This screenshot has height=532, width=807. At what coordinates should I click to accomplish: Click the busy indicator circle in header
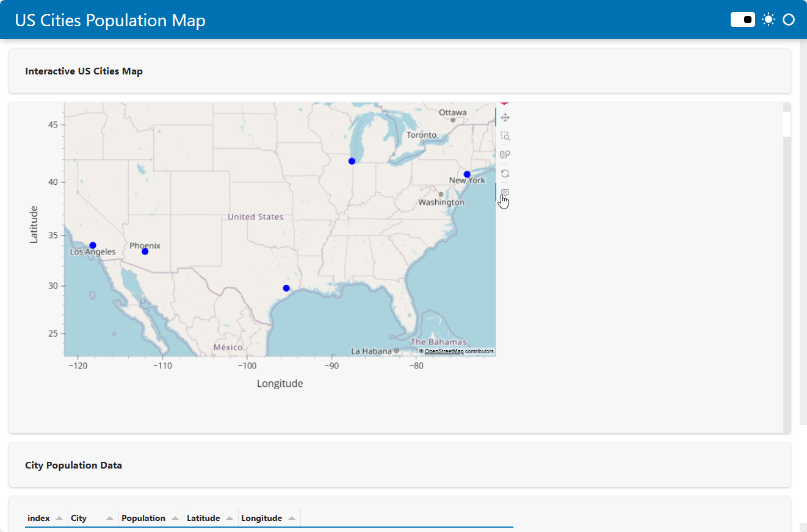[x=789, y=20]
